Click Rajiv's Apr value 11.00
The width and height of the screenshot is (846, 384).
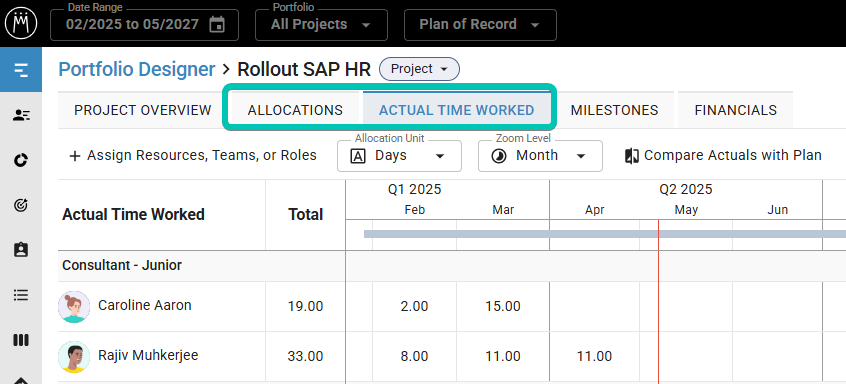click(x=594, y=356)
